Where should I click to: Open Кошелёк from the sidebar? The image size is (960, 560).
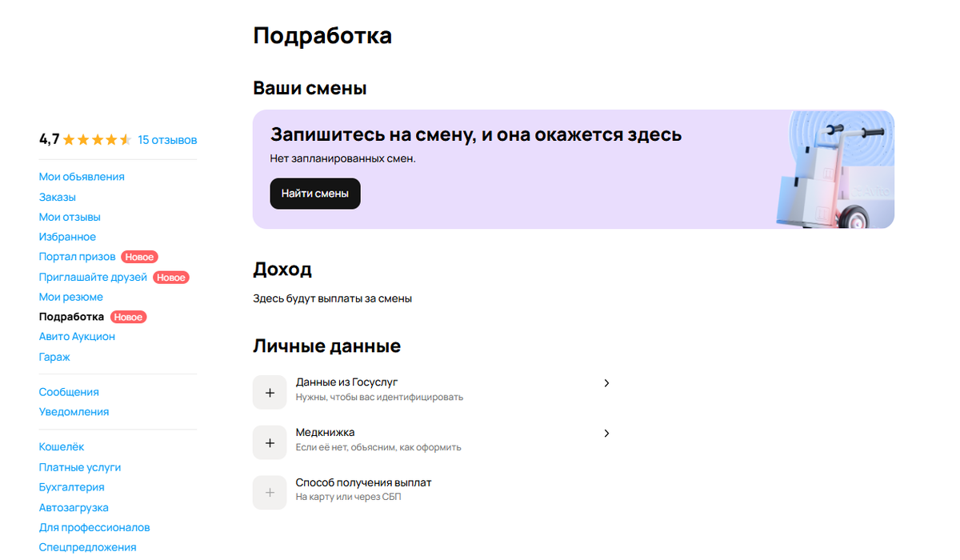[x=62, y=446]
